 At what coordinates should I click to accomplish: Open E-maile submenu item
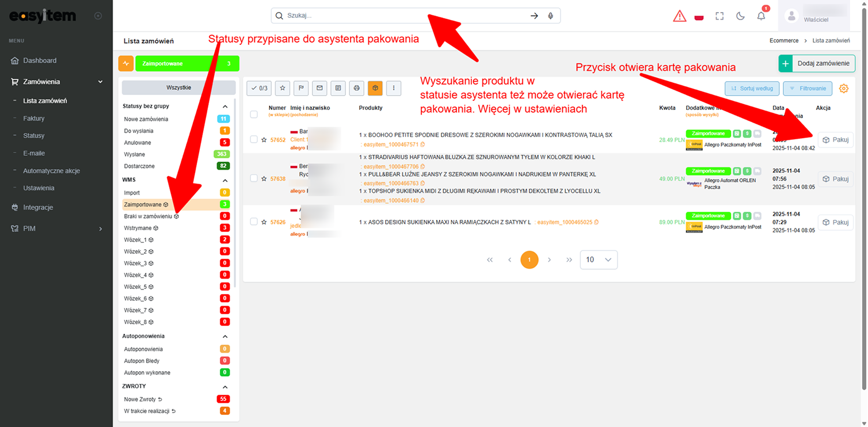(x=34, y=153)
